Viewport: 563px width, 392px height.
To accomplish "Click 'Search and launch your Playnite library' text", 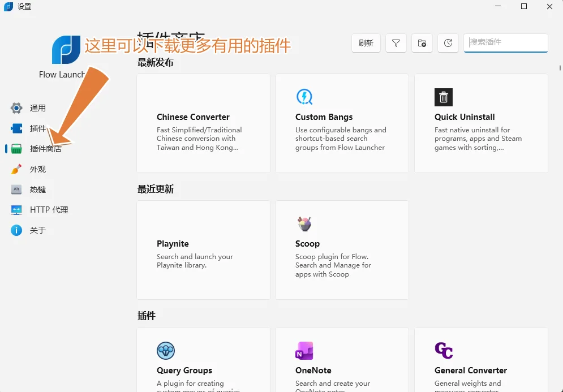I will (x=195, y=261).
